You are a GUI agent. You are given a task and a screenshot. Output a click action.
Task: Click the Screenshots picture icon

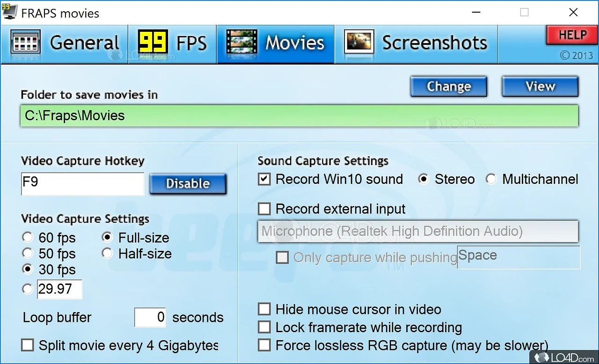coord(359,43)
